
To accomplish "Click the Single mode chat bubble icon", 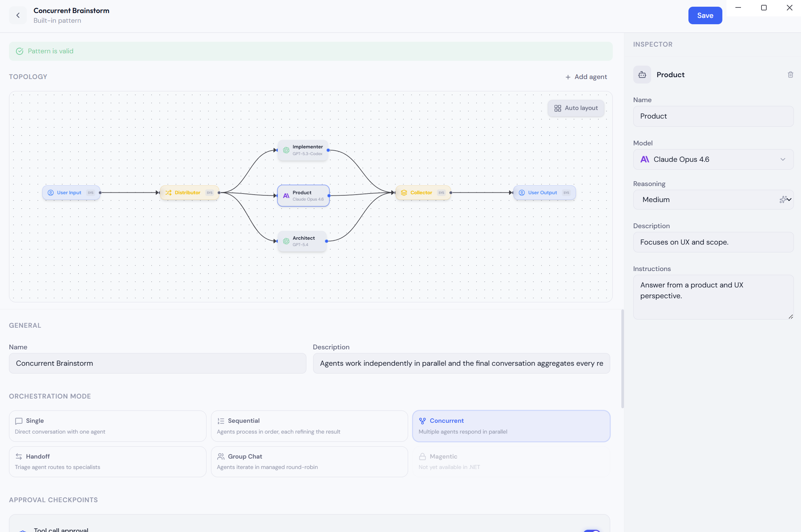I will coord(19,421).
